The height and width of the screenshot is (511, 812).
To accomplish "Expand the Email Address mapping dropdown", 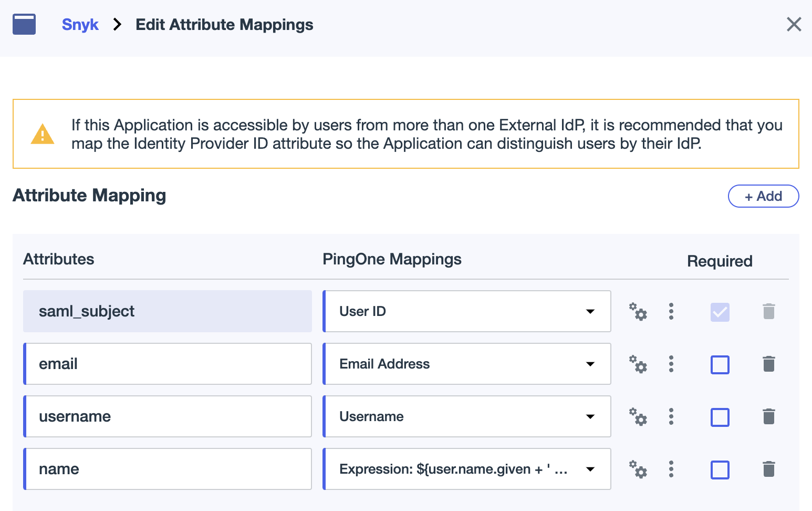I will [x=590, y=364].
